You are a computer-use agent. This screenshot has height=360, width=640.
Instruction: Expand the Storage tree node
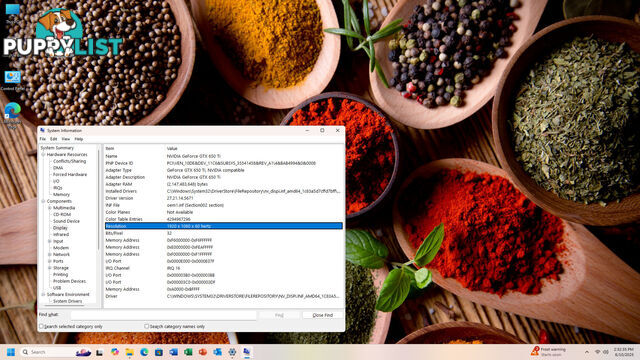tap(50, 268)
